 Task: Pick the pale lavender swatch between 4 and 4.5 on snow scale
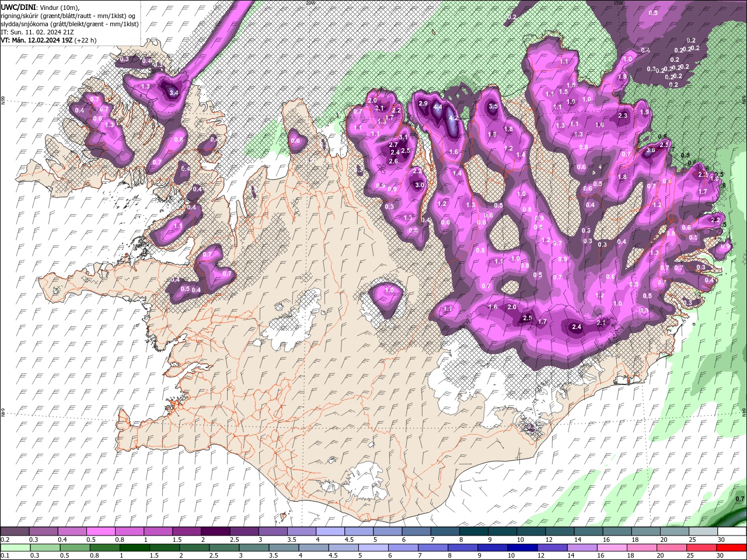330,532
